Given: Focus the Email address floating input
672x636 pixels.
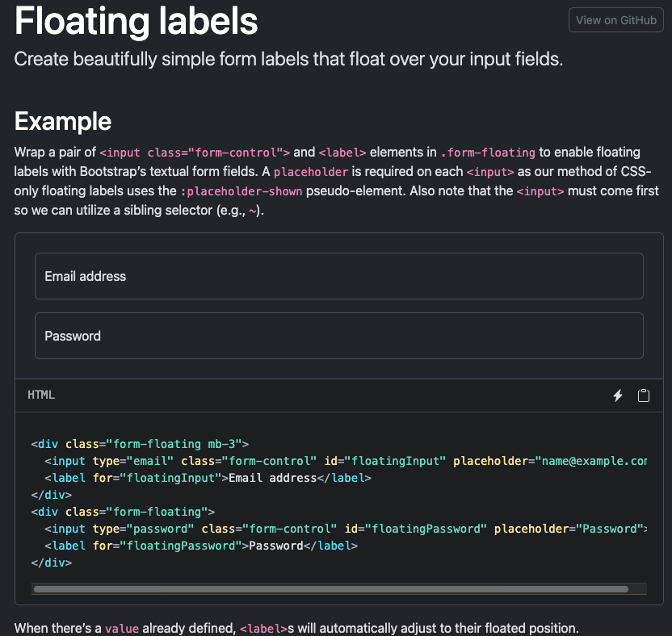Looking at the screenshot, I should tap(339, 276).
